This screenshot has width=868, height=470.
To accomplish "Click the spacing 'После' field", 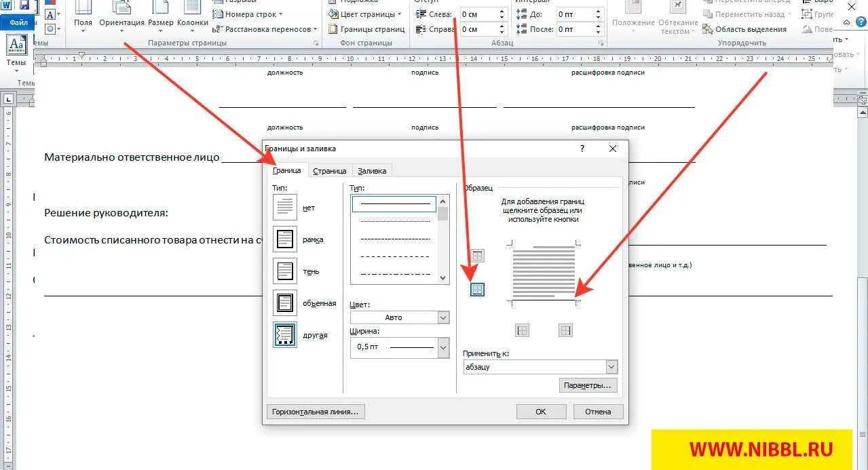I will pos(580,29).
